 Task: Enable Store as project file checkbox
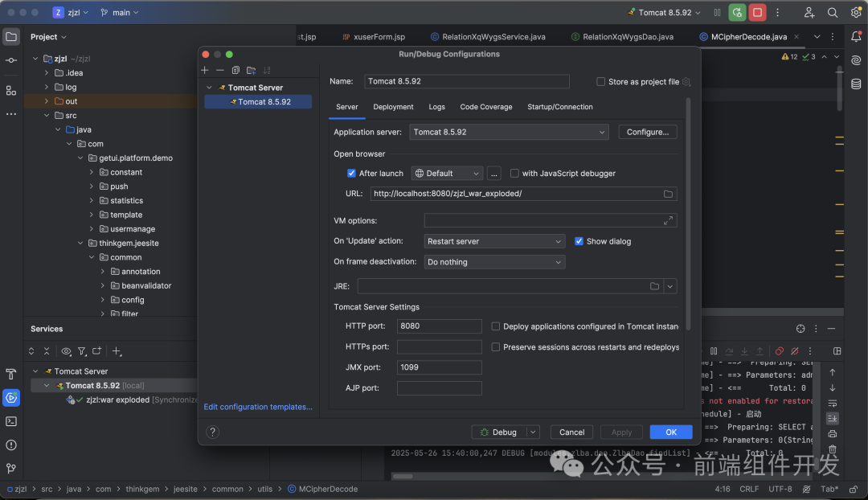600,81
